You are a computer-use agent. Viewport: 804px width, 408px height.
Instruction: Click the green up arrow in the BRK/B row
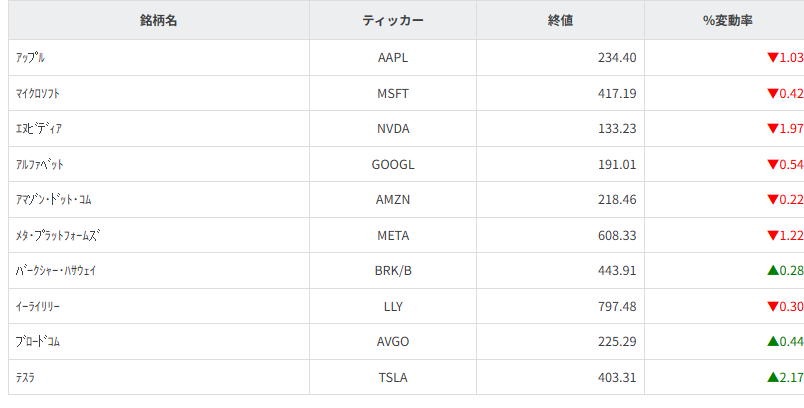tap(772, 271)
